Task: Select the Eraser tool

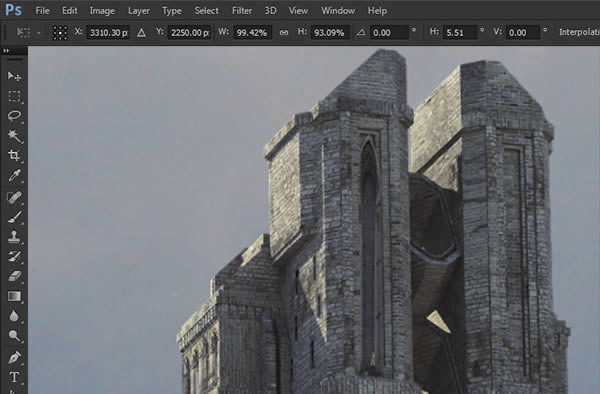Action: [14, 276]
